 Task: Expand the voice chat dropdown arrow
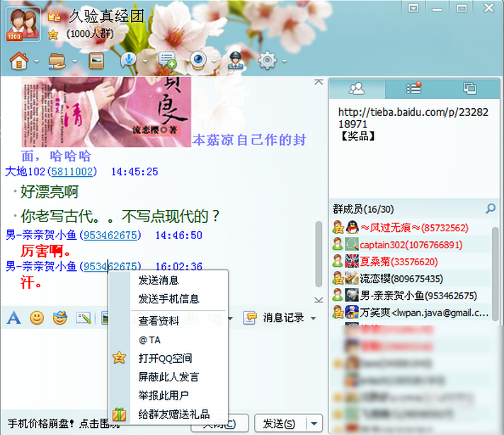click(145, 61)
